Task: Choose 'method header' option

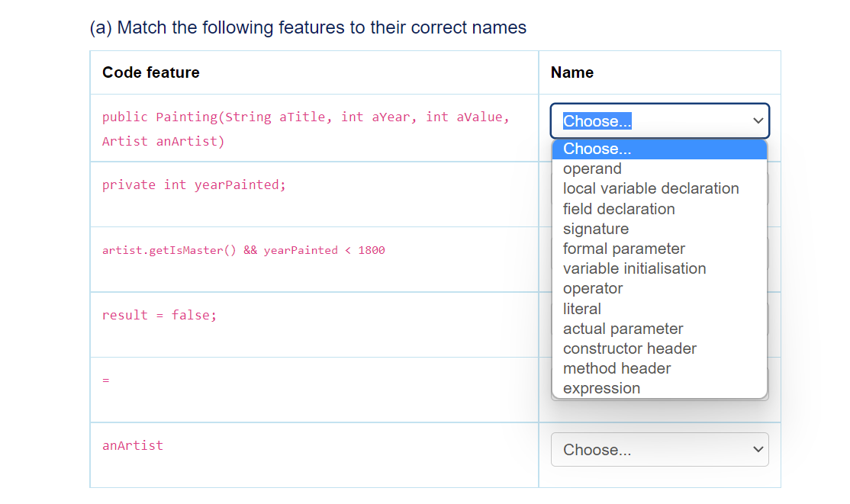Action: pos(617,368)
